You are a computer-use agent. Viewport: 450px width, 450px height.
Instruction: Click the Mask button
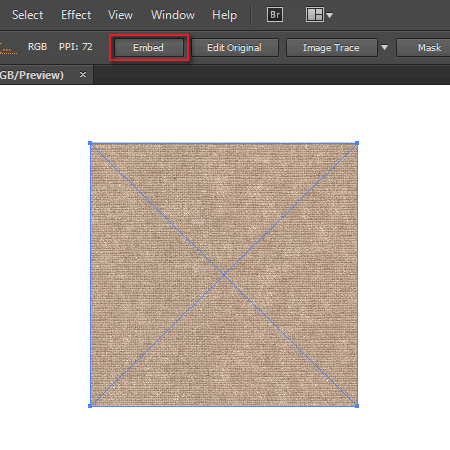click(427, 48)
